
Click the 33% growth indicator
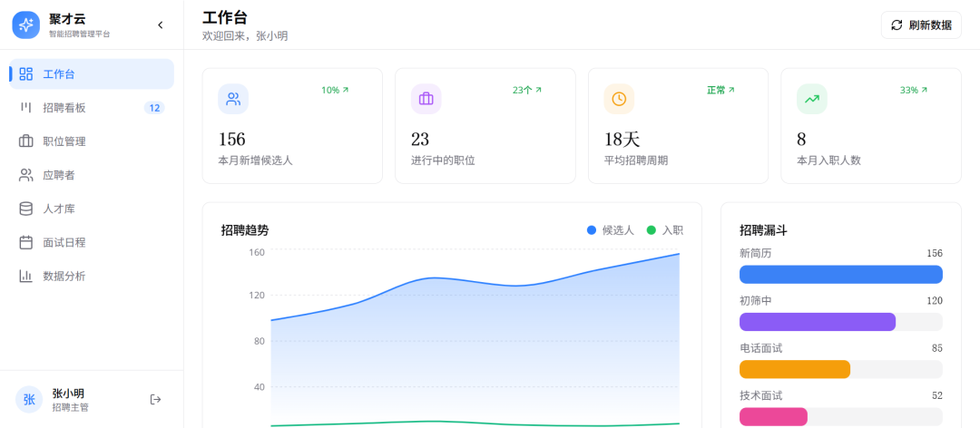tap(914, 90)
